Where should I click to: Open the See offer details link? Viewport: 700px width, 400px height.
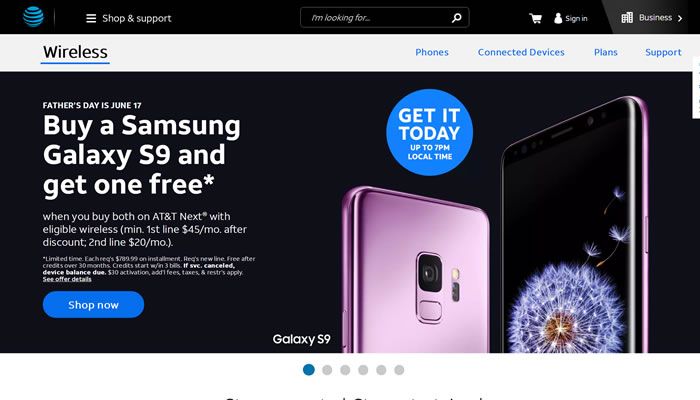click(67, 279)
